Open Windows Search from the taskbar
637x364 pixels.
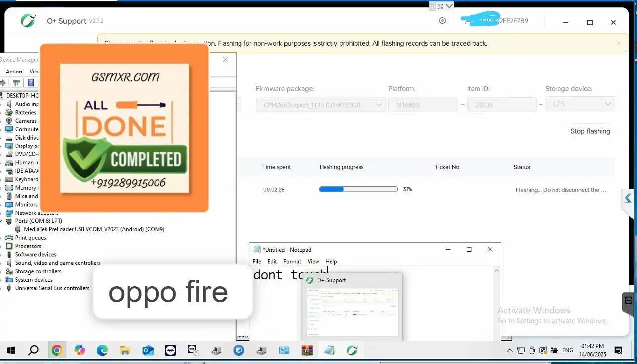point(33,350)
